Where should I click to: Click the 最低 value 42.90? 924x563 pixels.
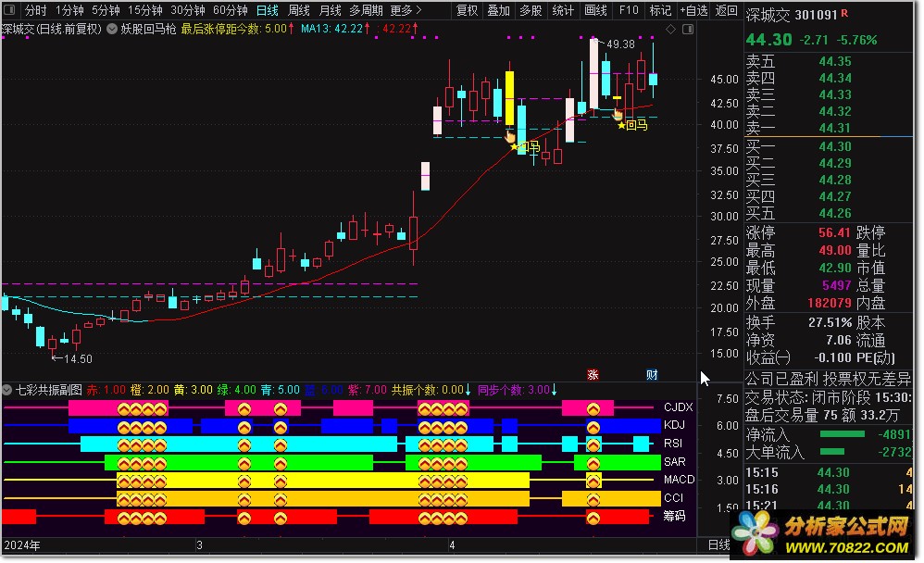(x=835, y=268)
